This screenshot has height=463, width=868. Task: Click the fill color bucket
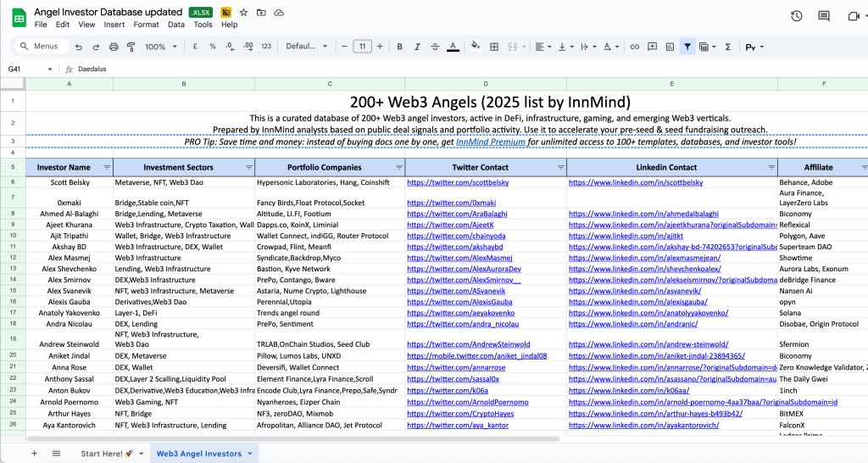(475, 46)
